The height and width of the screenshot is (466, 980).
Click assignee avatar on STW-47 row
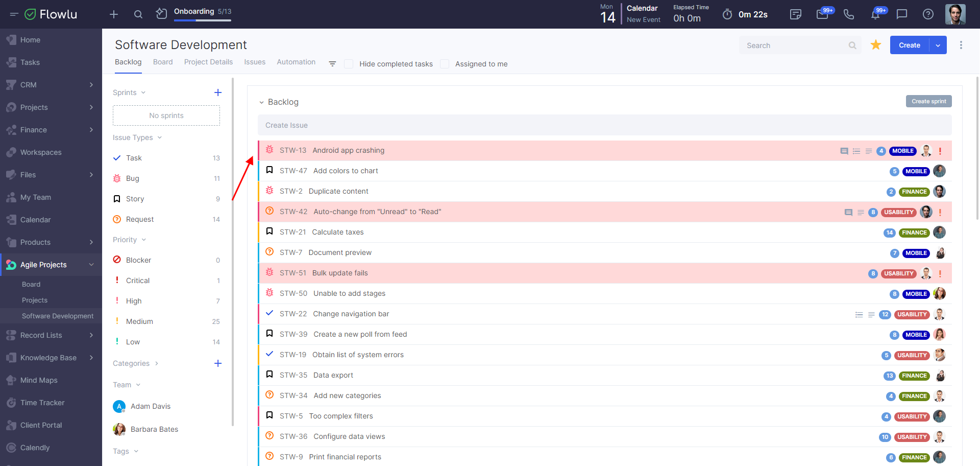[939, 171]
